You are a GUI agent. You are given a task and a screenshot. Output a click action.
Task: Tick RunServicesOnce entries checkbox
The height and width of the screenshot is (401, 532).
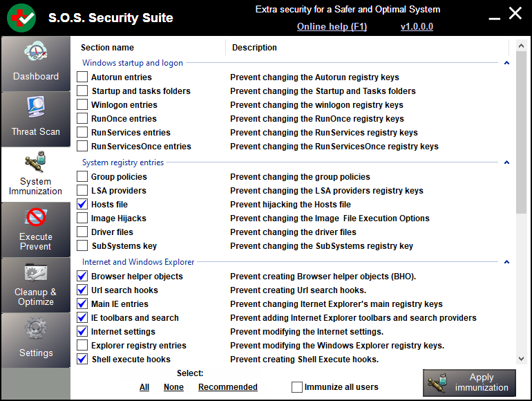coord(82,147)
